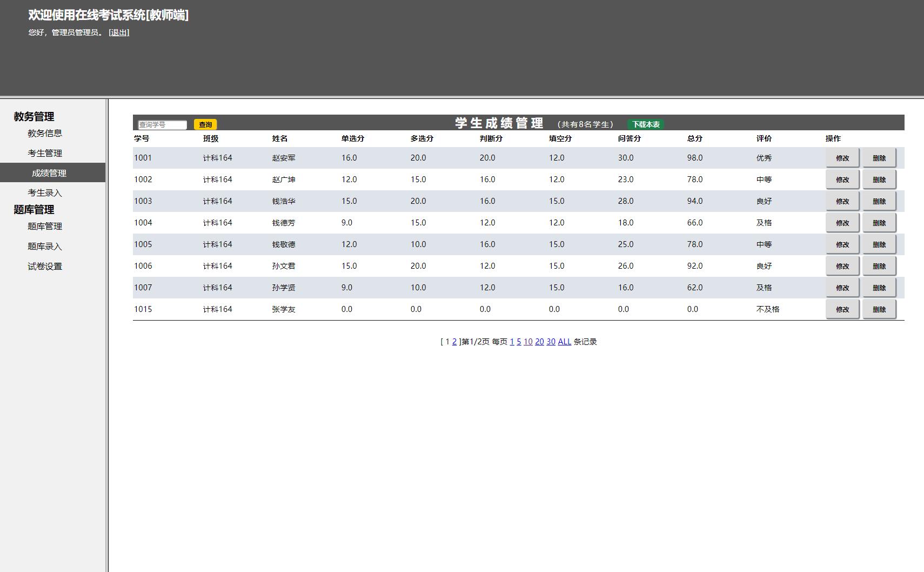Set 20 records per page
924x572 pixels.
tap(539, 342)
